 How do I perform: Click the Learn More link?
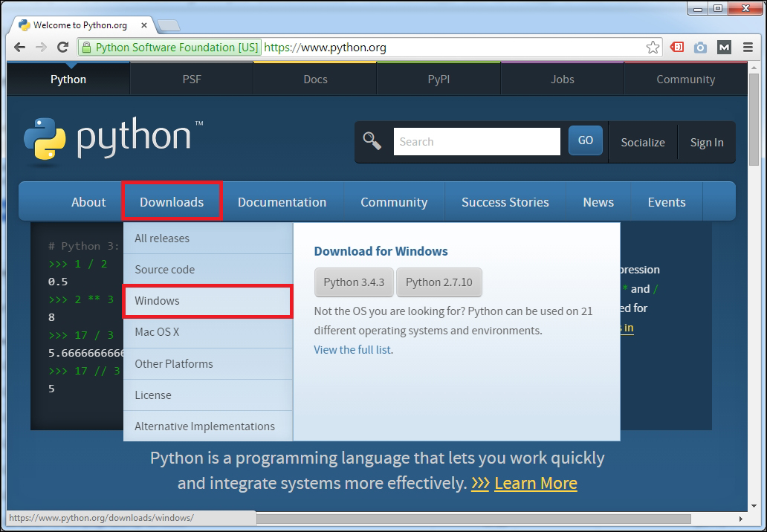click(536, 483)
